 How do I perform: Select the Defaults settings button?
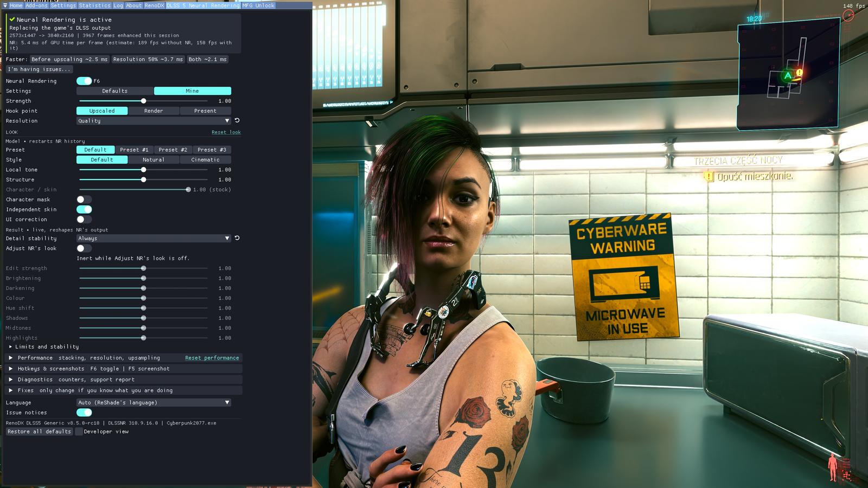click(115, 91)
